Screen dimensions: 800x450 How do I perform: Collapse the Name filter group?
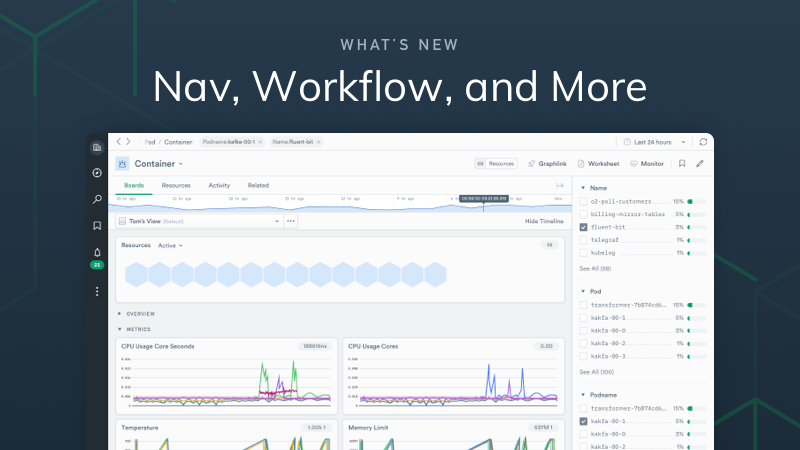tap(583, 188)
